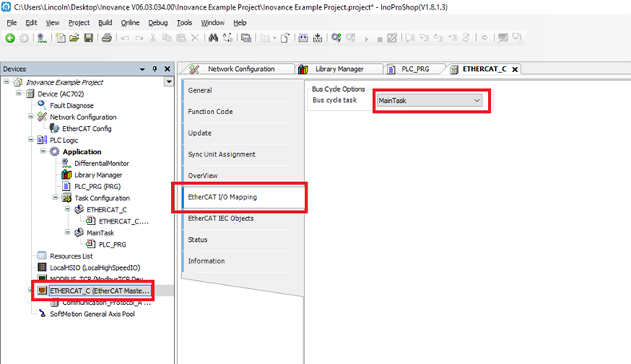This screenshot has width=631, height=364.
Task: Pin the Devices panel
Action: (x=155, y=69)
